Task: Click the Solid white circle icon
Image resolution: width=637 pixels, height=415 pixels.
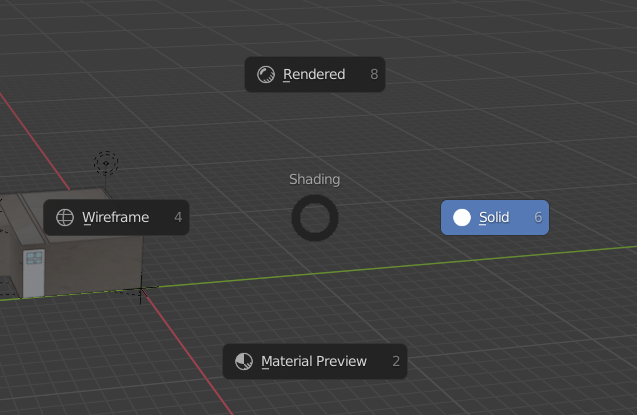Action: pyautogui.click(x=462, y=217)
